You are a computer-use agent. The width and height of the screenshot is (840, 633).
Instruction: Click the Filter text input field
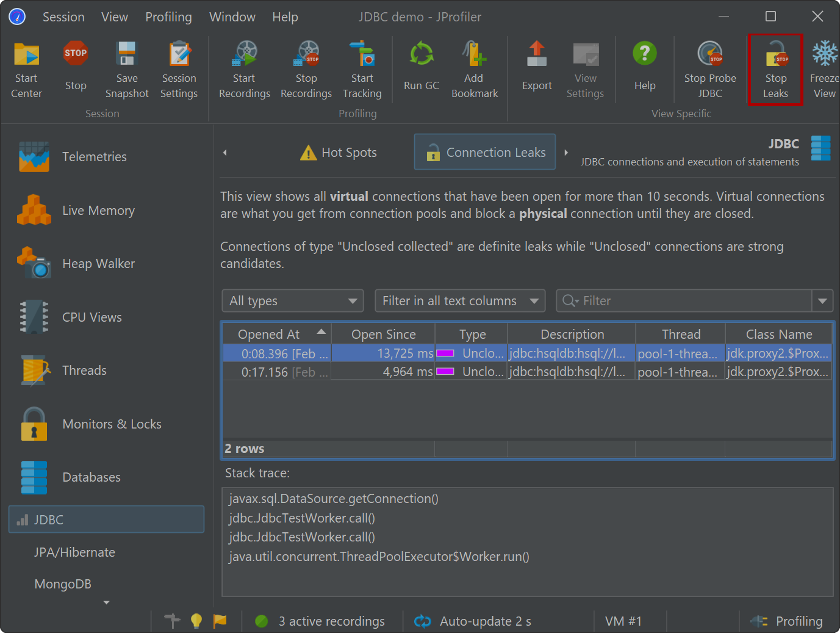[x=684, y=301]
